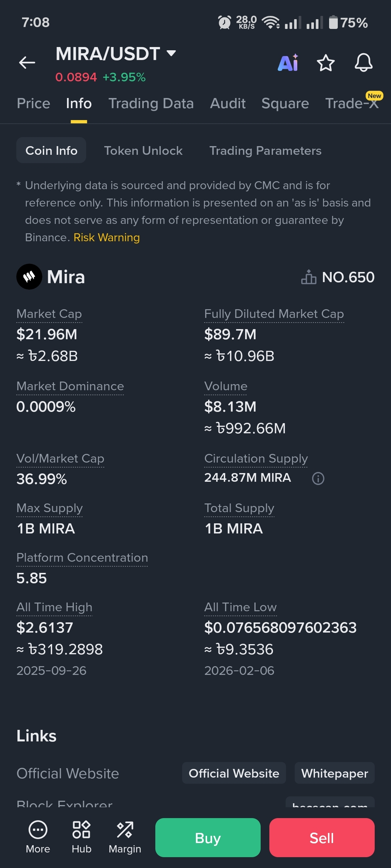Tap the 0.0009% market dominance value
The height and width of the screenshot is (868, 391).
[46, 407]
